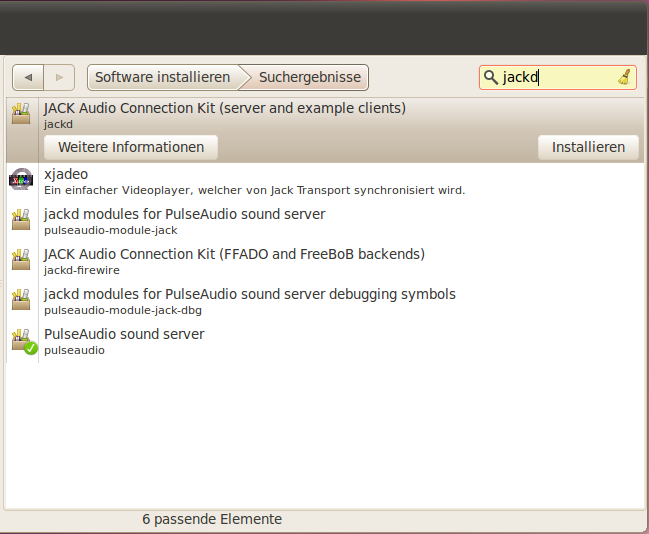Click the pulseaudio-module-jack-dbg package icon
Image resolution: width=649 pixels, height=534 pixels.
click(x=21, y=301)
